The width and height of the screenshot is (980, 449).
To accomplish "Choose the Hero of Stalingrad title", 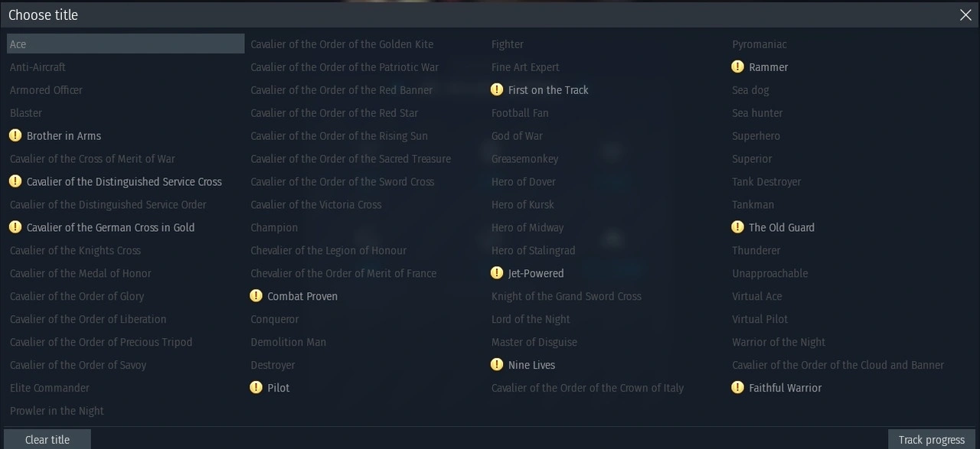I will point(533,250).
